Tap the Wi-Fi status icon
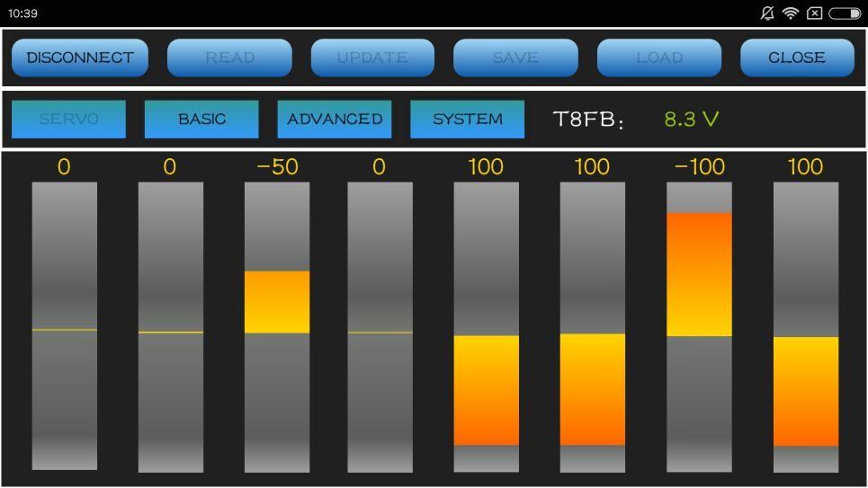The width and height of the screenshot is (868, 488). click(790, 13)
